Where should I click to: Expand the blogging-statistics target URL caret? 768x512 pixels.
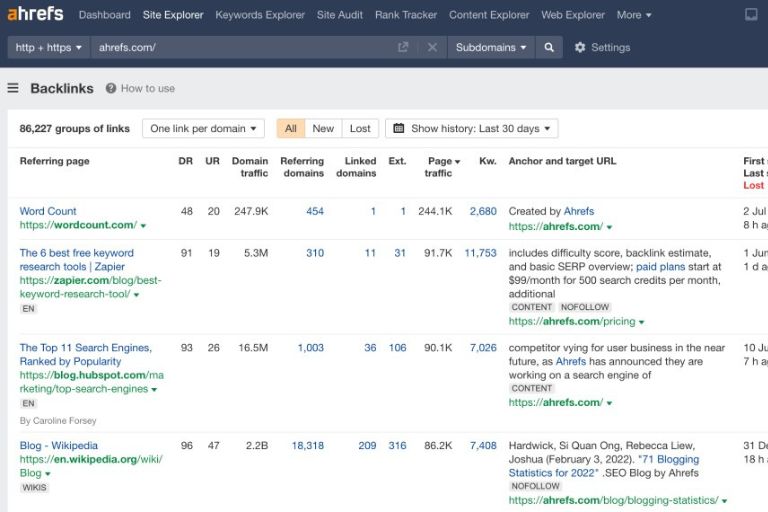(x=724, y=501)
